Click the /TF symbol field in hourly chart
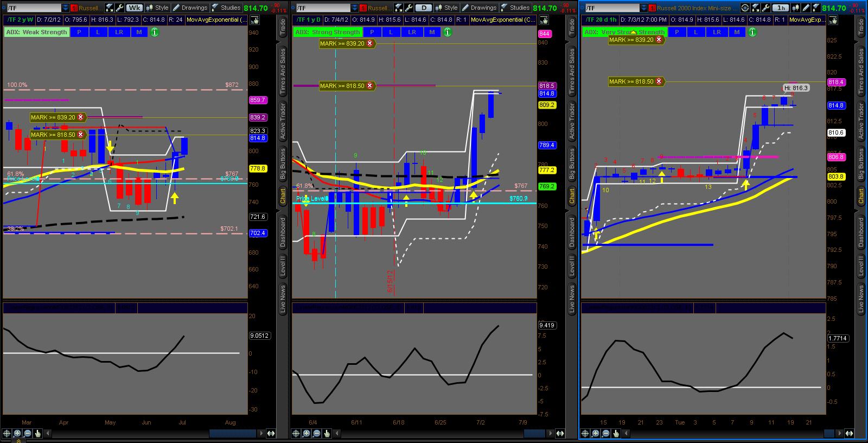This screenshot has width=868, height=443. click(x=612, y=8)
